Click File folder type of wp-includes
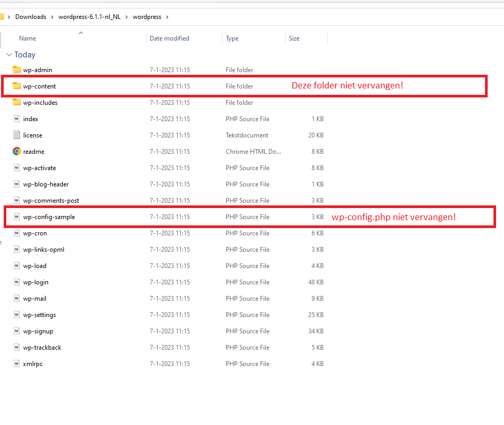Viewport: 504px width, 425px height. 239,102
